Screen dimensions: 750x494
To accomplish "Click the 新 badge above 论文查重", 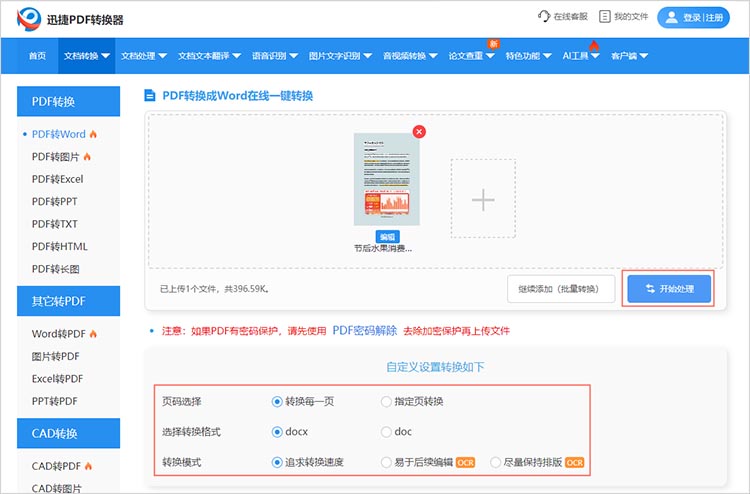I will [493, 44].
